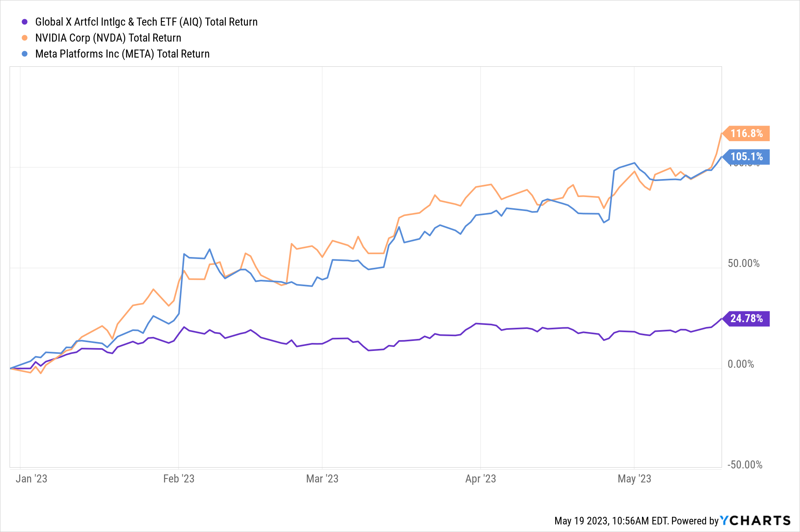The width and height of the screenshot is (800, 532).
Task: Click the blue 105.1% value tag
Action: tap(746, 157)
